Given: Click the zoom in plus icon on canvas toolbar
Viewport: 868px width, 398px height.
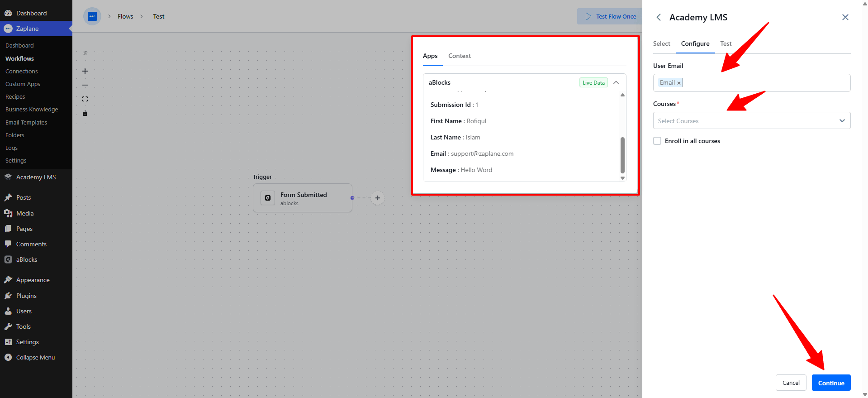Looking at the screenshot, I should [x=85, y=71].
